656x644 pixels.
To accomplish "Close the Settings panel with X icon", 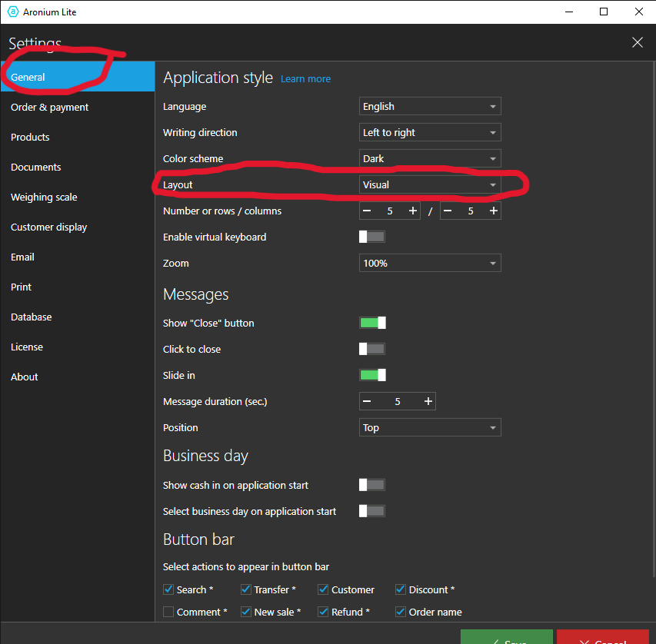I will pos(637,42).
